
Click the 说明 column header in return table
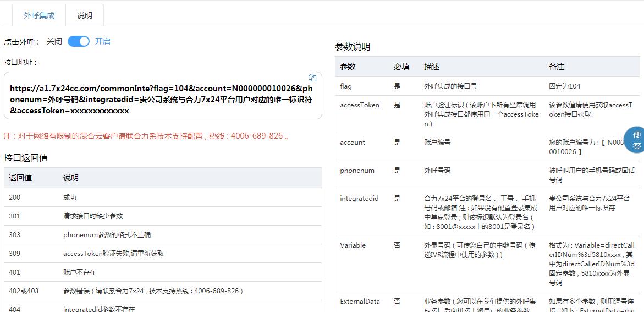pyautogui.click(x=70, y=178)
